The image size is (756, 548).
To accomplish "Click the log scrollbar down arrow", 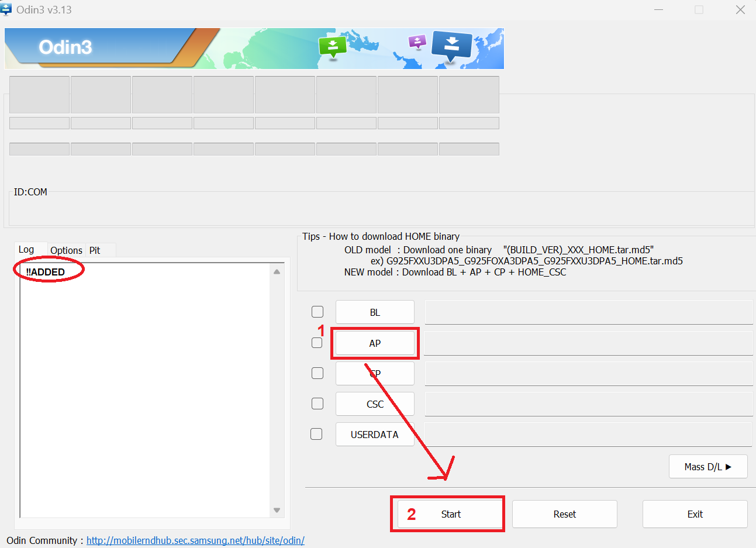I will click(x=277, y=510).
